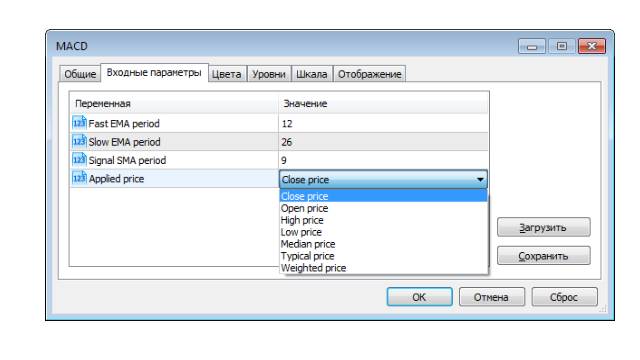
Task: Select the Applied price row label
Action: tap(116, 179)
